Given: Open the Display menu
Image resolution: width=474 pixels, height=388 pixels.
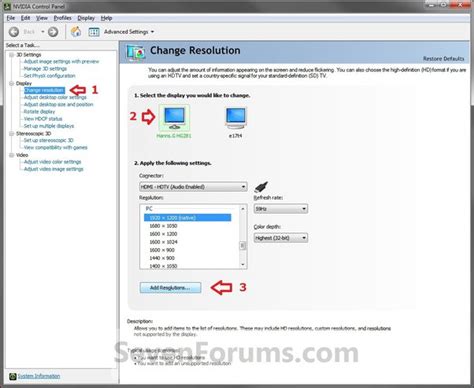Looking at the screenshot, I should 86,18.
